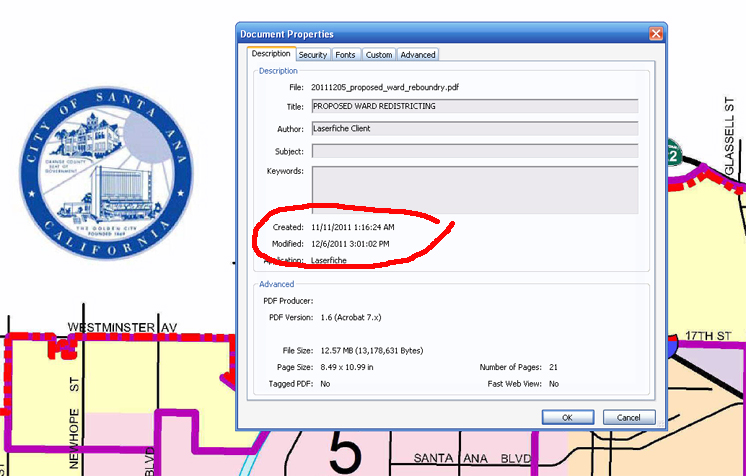Click the green highway shield icon
This screenshot has height=476, width=746.
coord(675,157)
